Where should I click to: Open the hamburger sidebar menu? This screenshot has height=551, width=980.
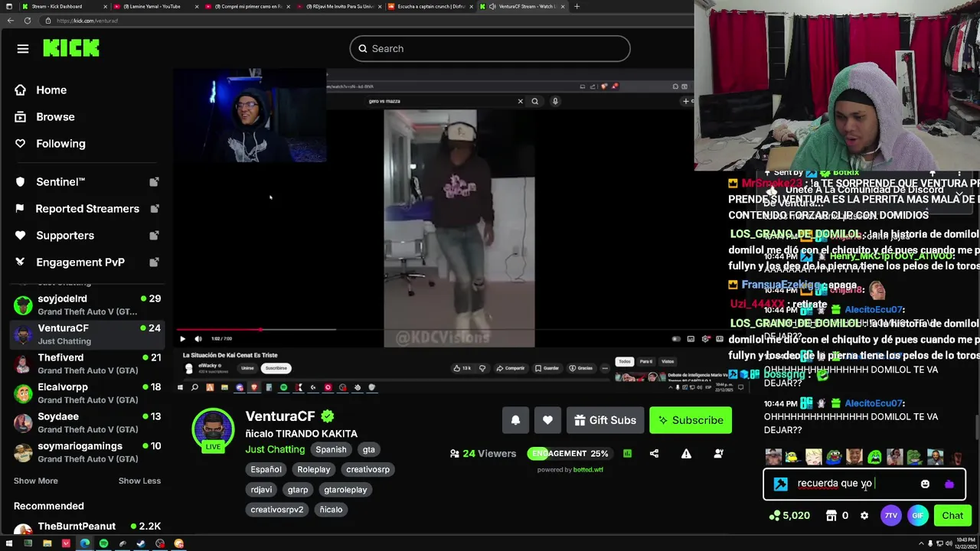pyautogui.click(x=23, y=49)
